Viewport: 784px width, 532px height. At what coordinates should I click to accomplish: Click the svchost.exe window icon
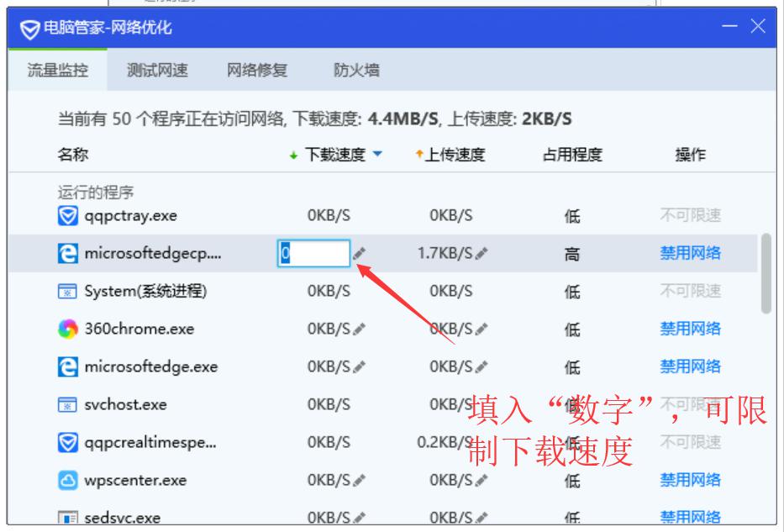coord(67,404)
